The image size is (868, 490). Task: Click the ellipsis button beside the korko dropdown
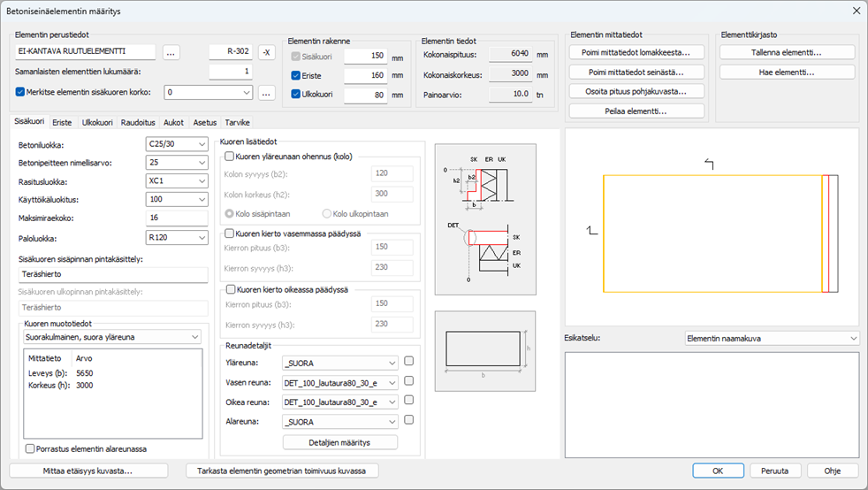click(268, 92)
